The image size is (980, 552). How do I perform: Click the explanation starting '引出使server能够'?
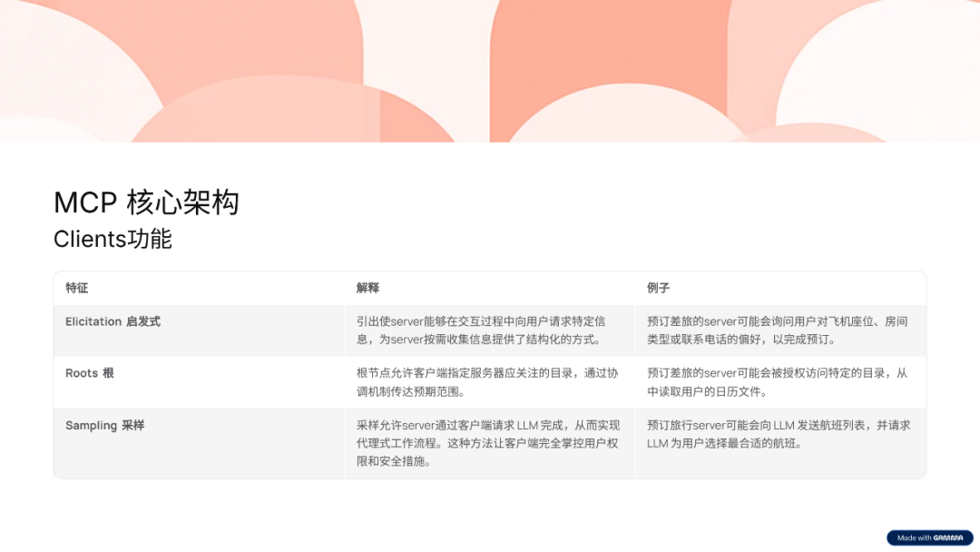click(481, 330)
